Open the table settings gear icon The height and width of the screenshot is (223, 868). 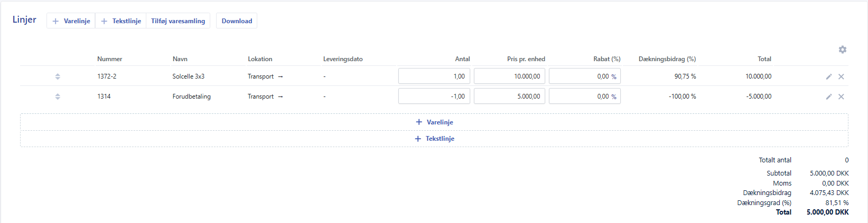[842, 50]
